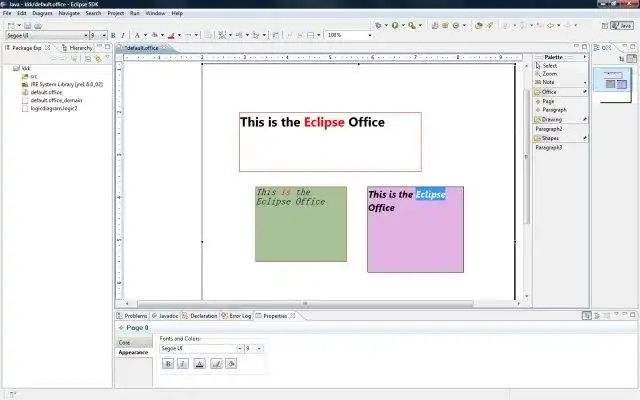Open the font name combo box in toolbar

[x=47, y=36]
